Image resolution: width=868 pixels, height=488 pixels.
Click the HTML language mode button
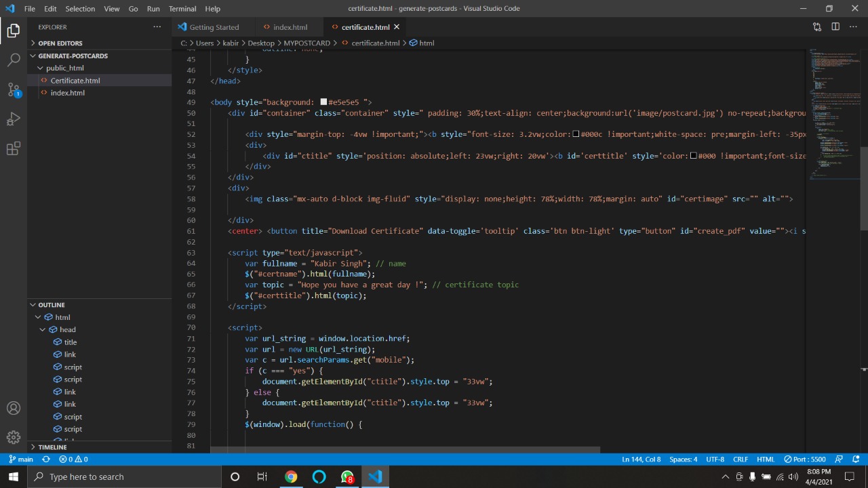(x=765, y=460)
